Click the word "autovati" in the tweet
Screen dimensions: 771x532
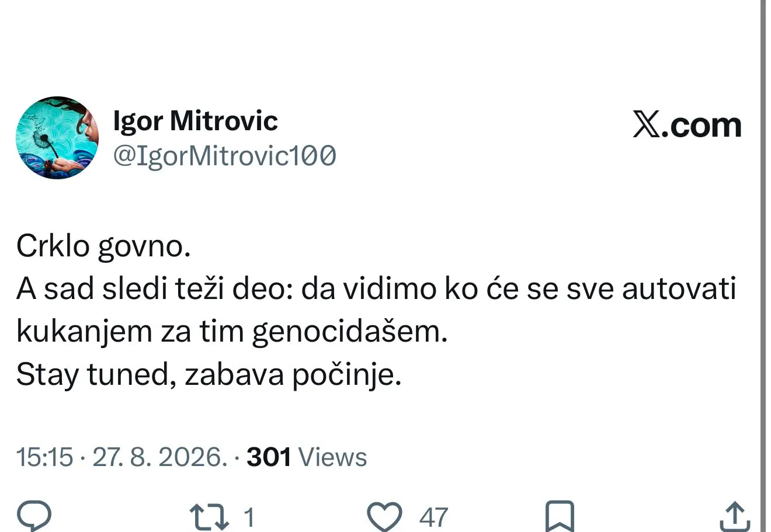pyautogui.click(x=679, y=289)
